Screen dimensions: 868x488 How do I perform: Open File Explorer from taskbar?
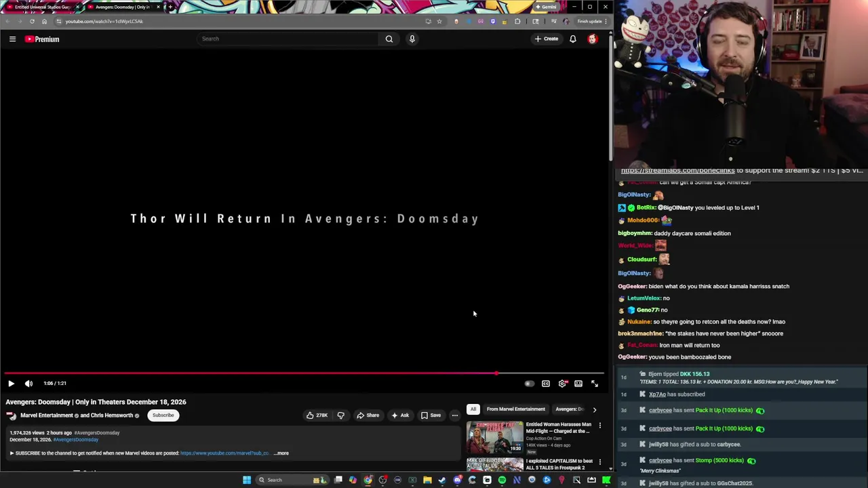pyautogui.click(x=427, y=480)
